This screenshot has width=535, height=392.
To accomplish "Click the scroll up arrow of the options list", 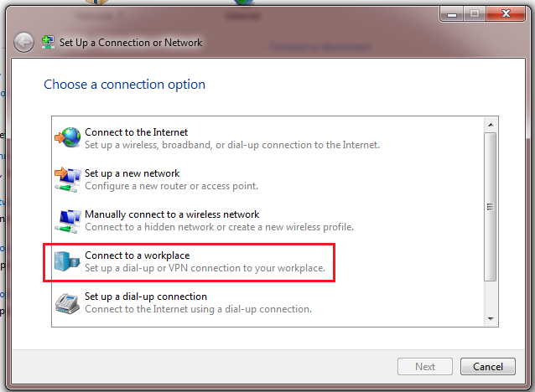I will pos(491,126).
